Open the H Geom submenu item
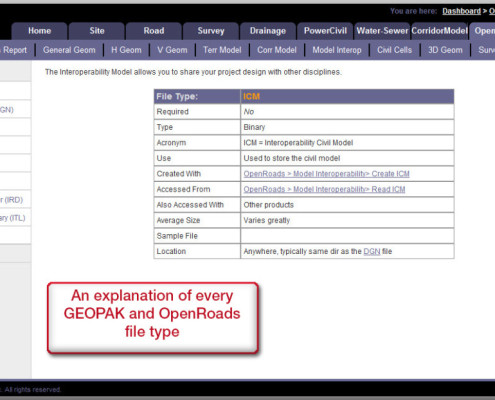495x400 pixels. pos(126,50)
